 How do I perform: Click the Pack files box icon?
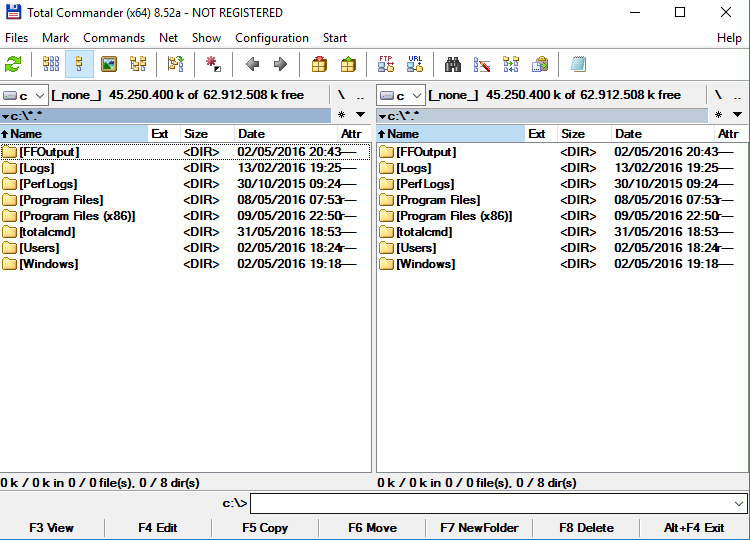tap(319, 64)
